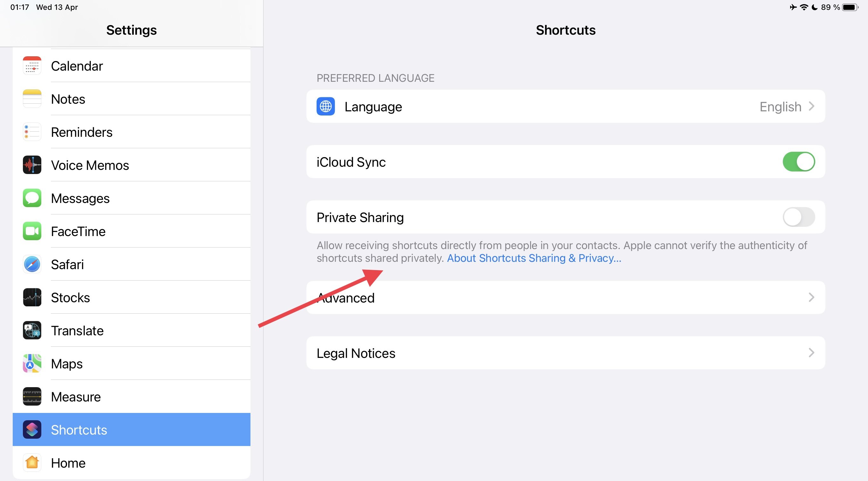Open Measure settings

(x=131, y=396)
